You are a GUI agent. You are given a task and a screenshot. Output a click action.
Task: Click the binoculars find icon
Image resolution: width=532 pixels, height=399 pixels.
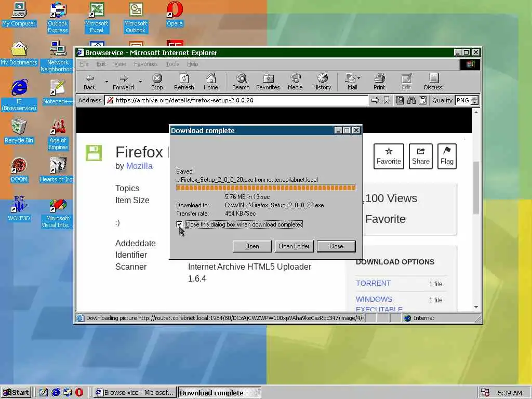click(x=411, y=100)
